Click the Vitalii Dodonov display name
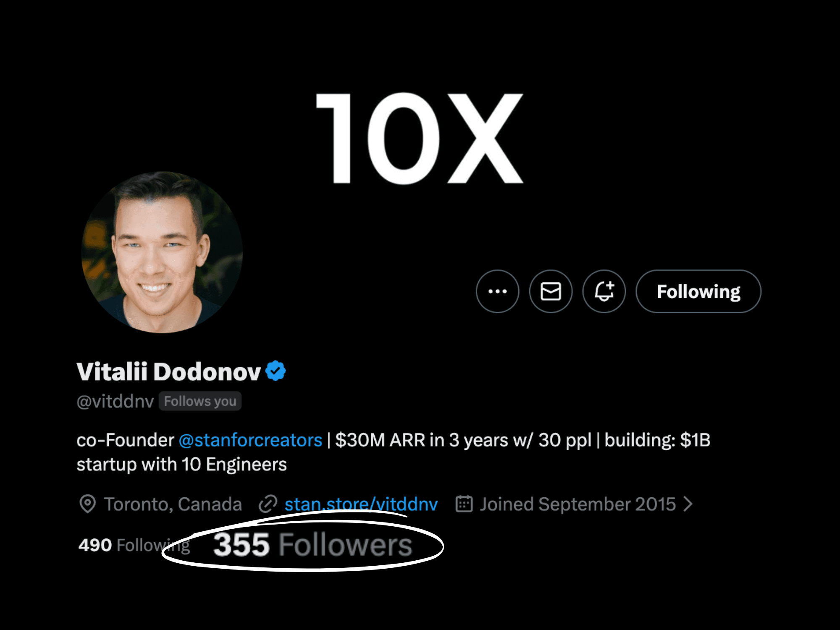This screenshot has width=840, height=630. (x=168, y=372)
